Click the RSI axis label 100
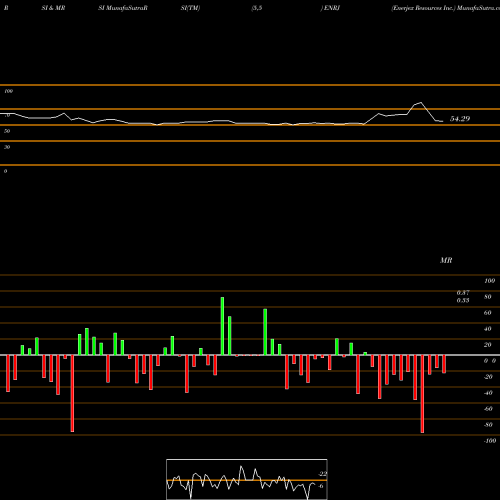The image size is (500, 500). click(8, 91)
